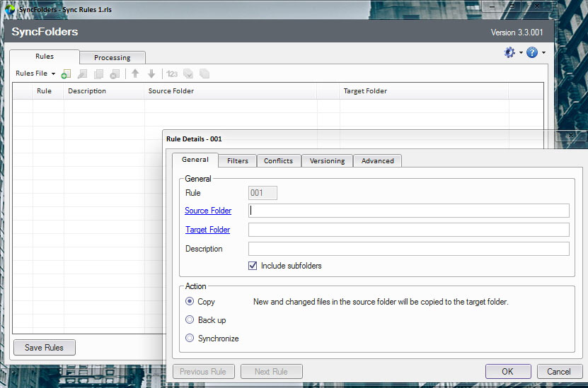Switch to the Processing tab
Viewport: 588px width, 388px height.
112,57
